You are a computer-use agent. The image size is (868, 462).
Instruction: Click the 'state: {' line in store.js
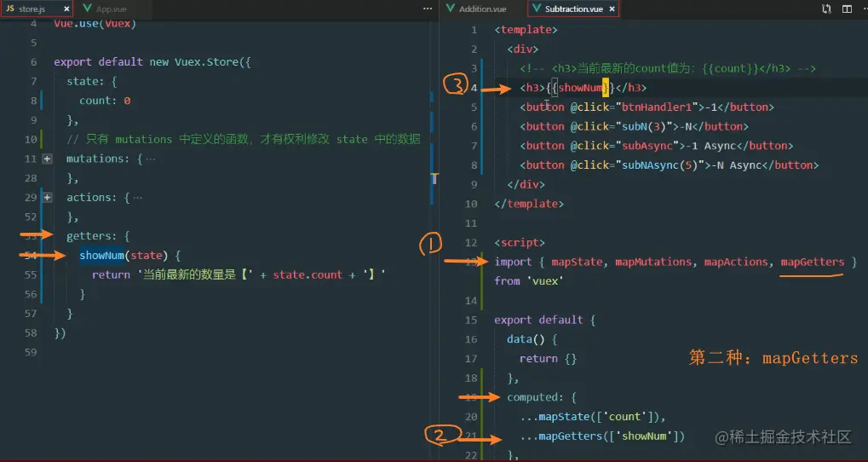coord(92,82)
